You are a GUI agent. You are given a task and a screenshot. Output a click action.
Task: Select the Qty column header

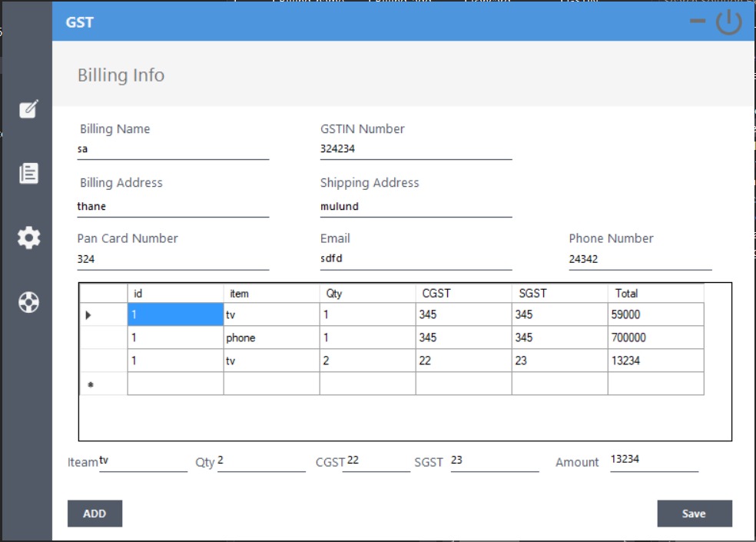367,294
